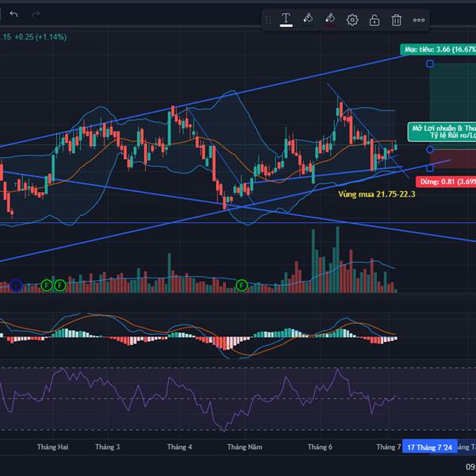The image size is (476, 476).
Task: Click the undo arrow icon
Action: [x=13, y=14]
